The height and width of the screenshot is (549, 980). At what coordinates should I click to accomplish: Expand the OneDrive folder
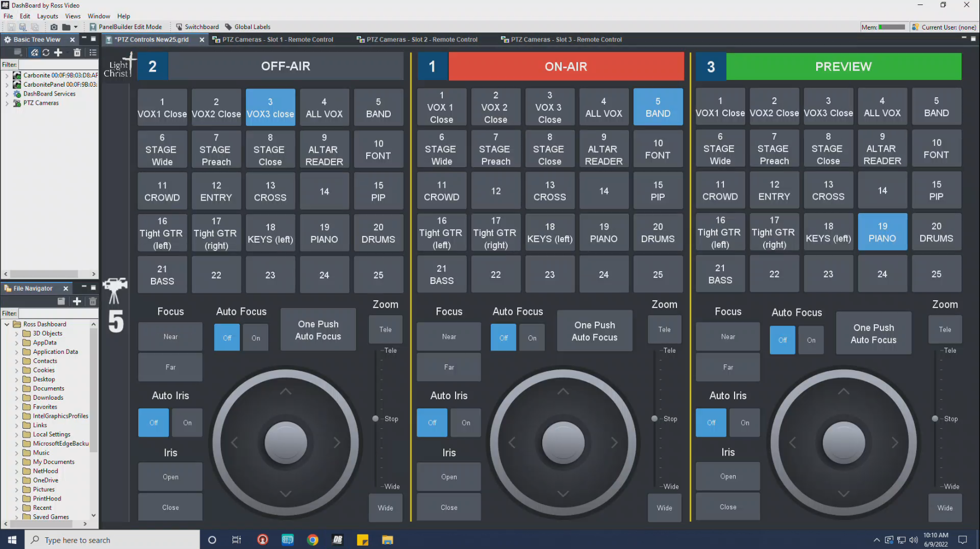(16, 480)
